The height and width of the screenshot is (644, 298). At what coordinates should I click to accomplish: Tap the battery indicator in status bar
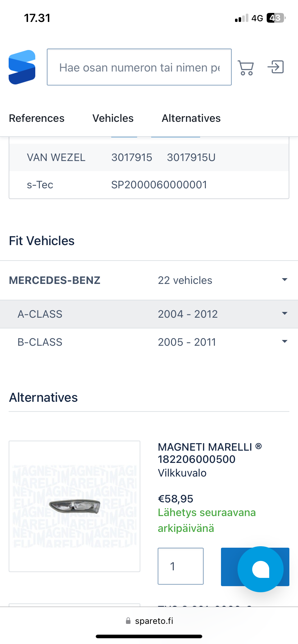point(275,18)
